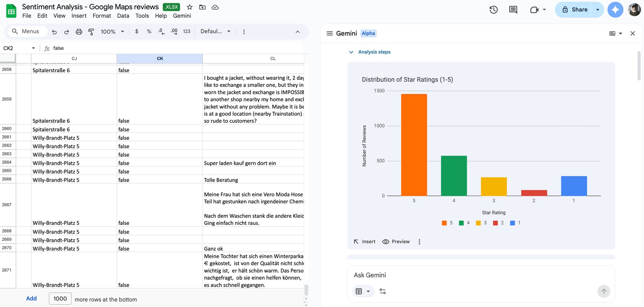Select the paint format tool
644x307 pixels.
coord(91,32)
